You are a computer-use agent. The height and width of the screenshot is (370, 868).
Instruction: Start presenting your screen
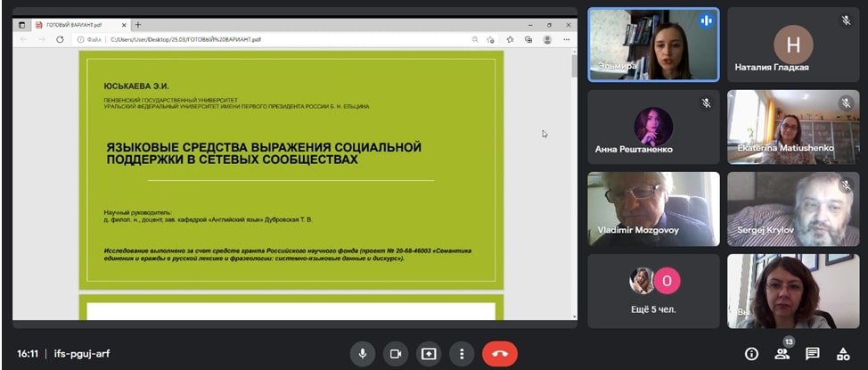coord(428,353)
